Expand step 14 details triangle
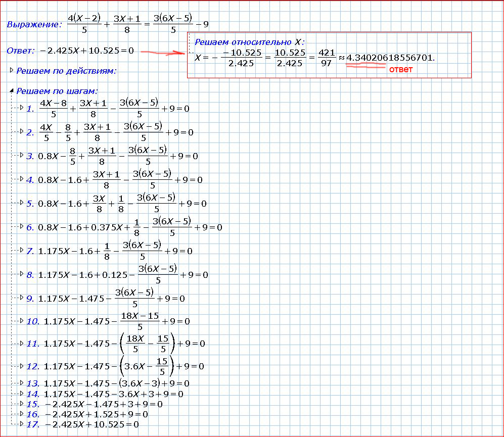 tap(22, 393)
